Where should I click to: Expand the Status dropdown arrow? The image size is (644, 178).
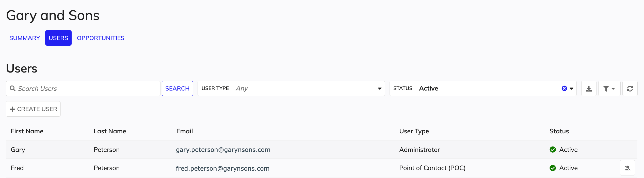coord(572,89)
